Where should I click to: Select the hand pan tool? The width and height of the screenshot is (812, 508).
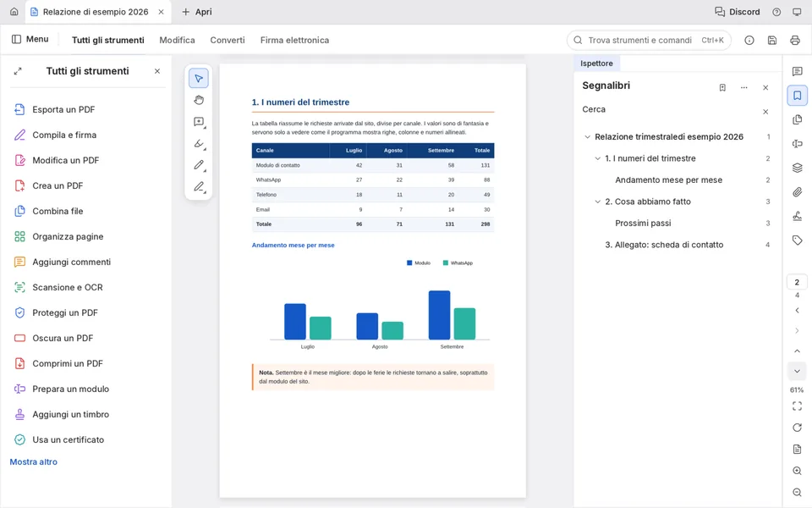pos(198,100)
